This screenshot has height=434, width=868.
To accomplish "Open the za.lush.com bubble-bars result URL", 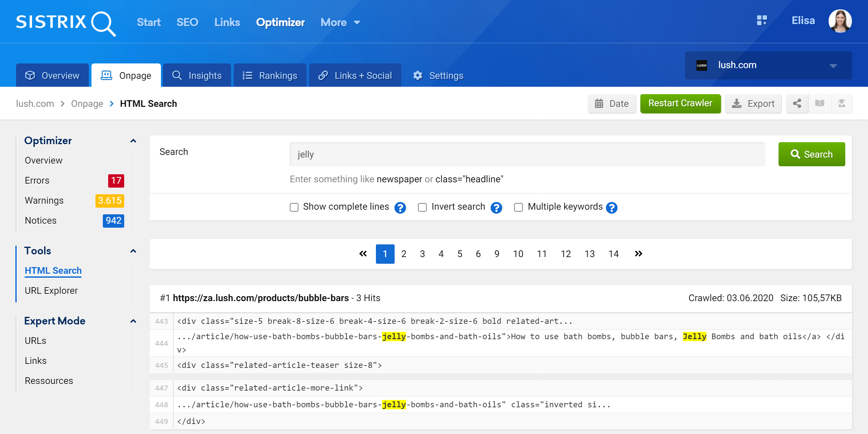I will pyautogui.click(x=260, y=298).
